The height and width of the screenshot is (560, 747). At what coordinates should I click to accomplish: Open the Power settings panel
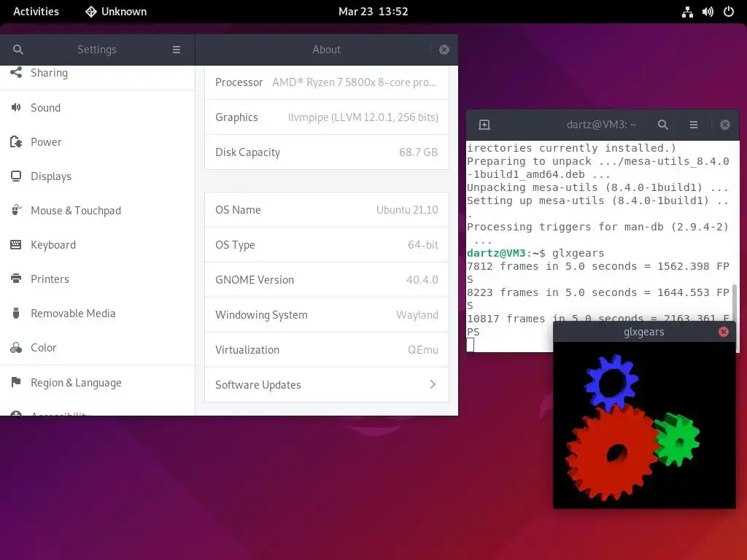[x=98, y=142]
